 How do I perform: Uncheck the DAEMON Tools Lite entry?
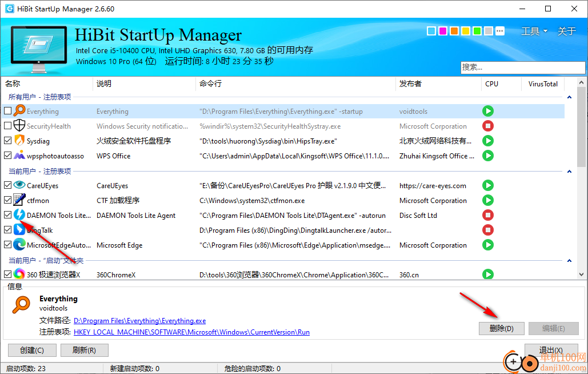coord(7,214)
